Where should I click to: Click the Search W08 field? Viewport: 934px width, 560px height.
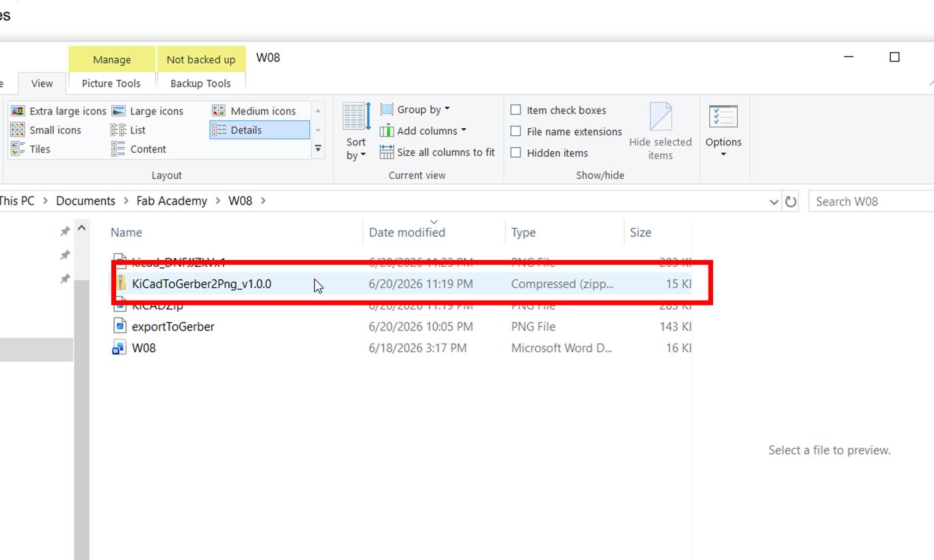(x=871, y=201)
